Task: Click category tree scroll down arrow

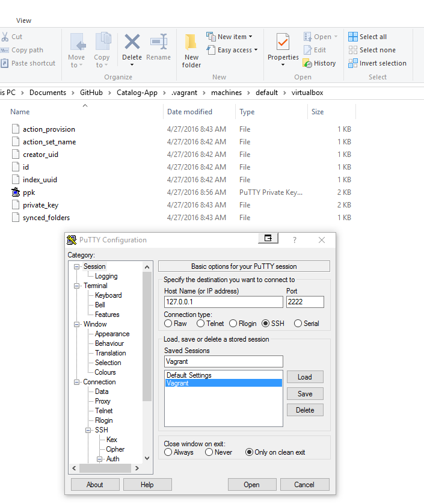Action: pyautogui.click(x=147, y=458)
